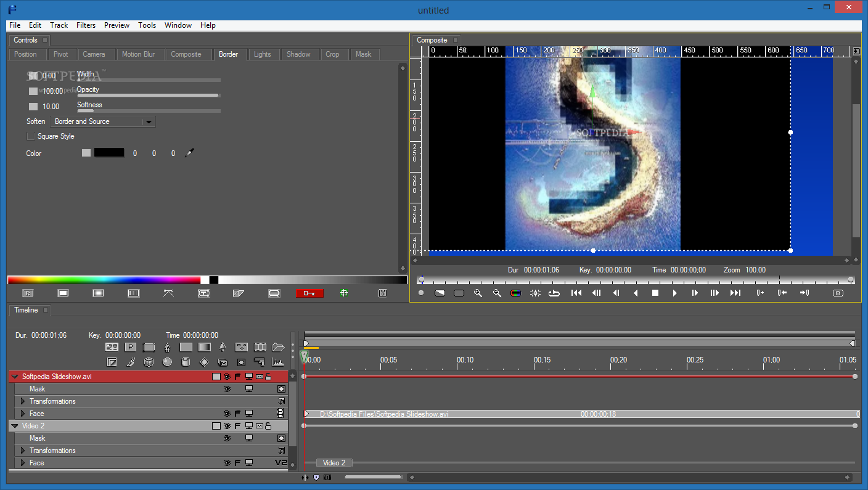Click the green timeline playhead marker
868x490 pixels.
(304, 356)
